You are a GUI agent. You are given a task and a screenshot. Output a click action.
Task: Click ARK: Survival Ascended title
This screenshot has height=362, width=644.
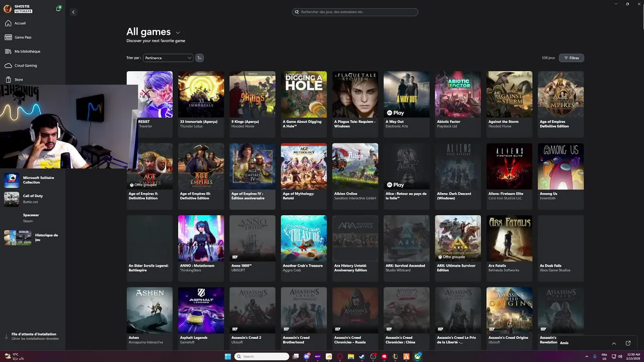[405, 266]
